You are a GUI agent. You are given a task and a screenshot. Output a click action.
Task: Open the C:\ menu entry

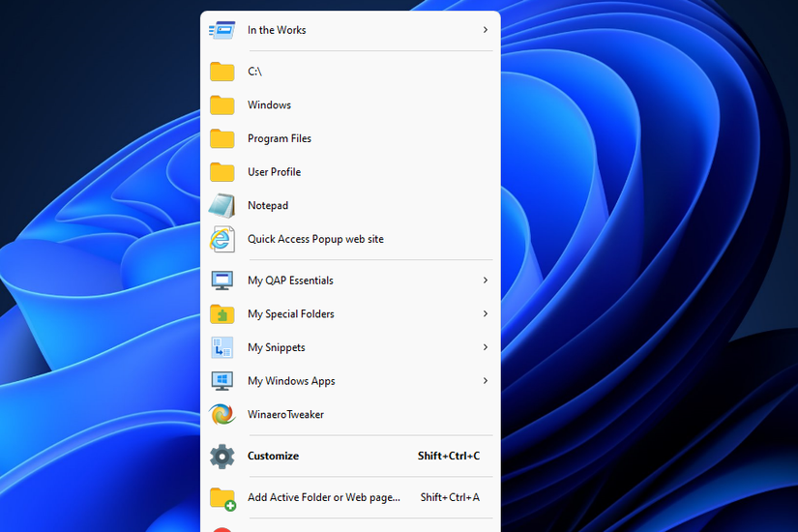350,72
